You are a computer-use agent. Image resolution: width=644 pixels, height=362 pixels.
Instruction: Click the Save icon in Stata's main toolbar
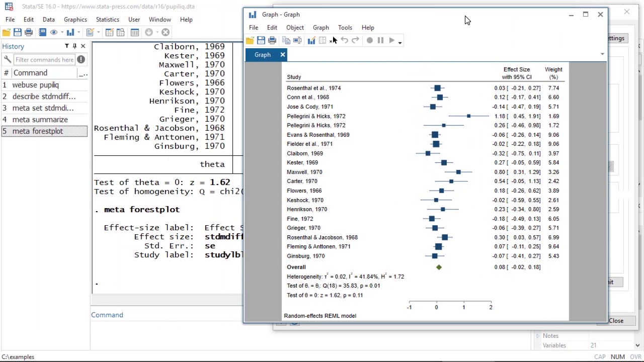pos(17,32)
